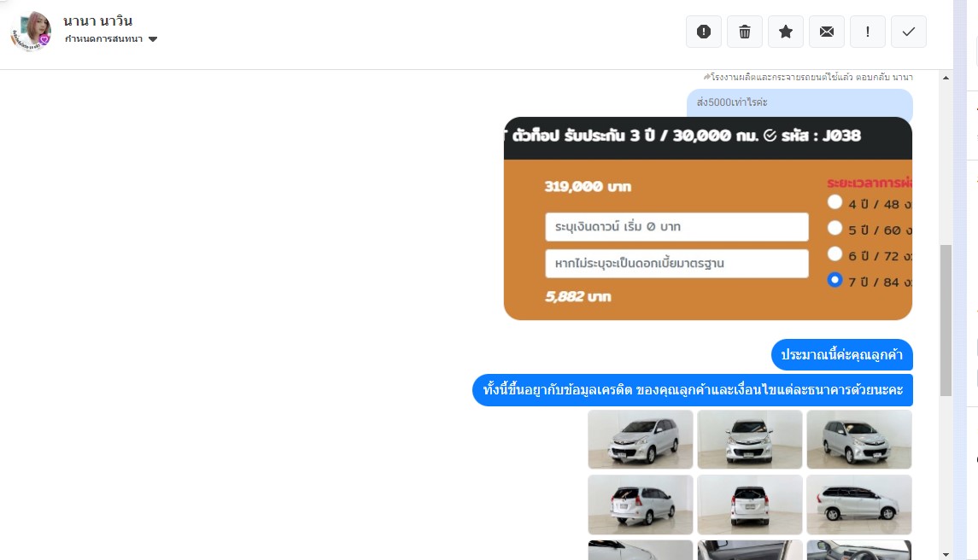Open the straight front view car photo
Screen dimensions: 978x560
(750, 439)
